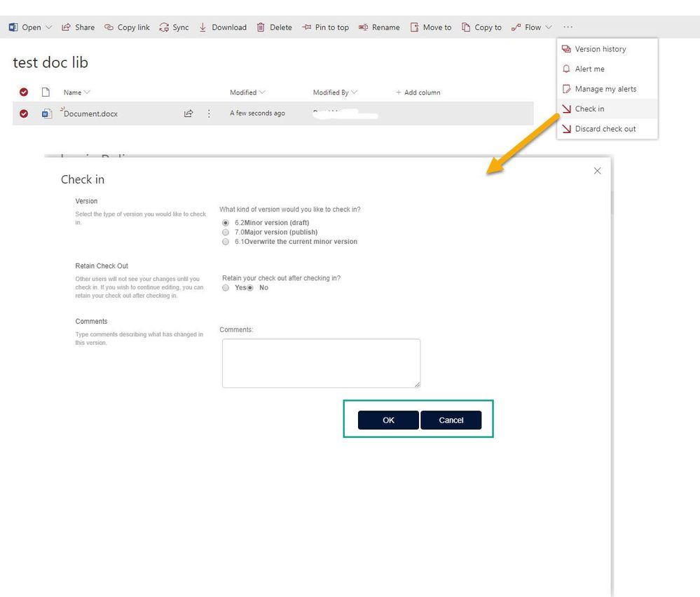Click the Share icon on the Document.docx row

(x=188, y=113)
